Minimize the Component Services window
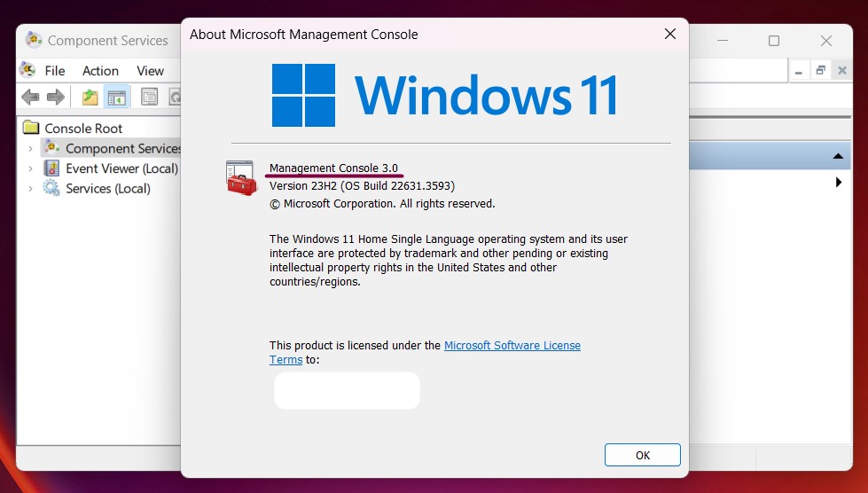This screenshot has width=868, height=493. [x=723, y=41]
